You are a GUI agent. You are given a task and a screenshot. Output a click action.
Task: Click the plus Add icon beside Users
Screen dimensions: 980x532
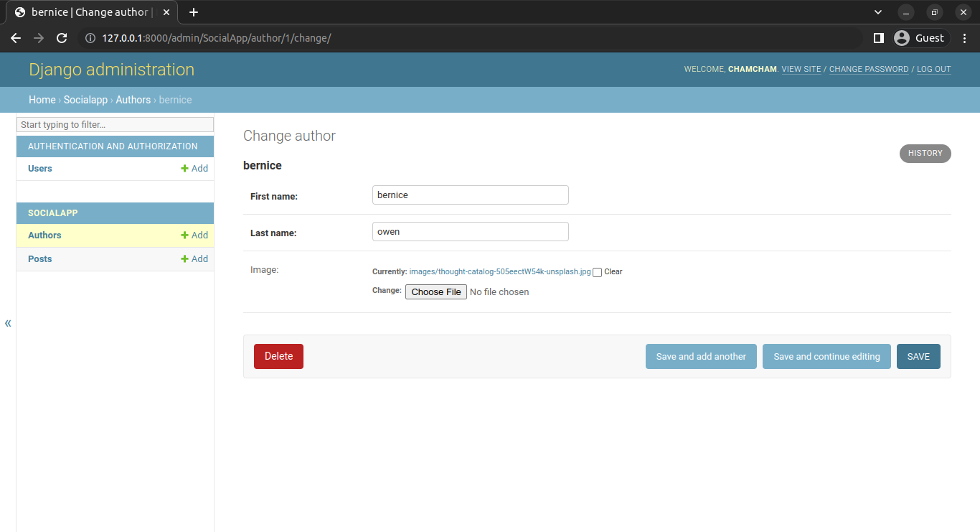(x=184, y=169)
